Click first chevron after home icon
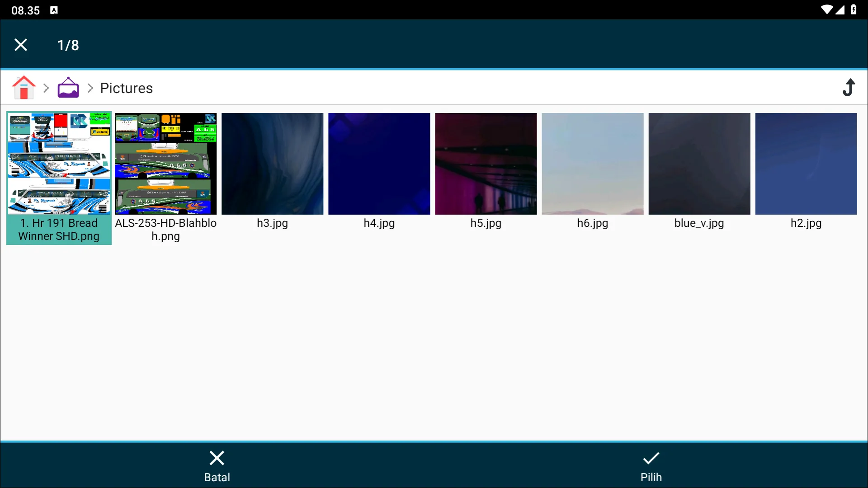 point(46,88)
